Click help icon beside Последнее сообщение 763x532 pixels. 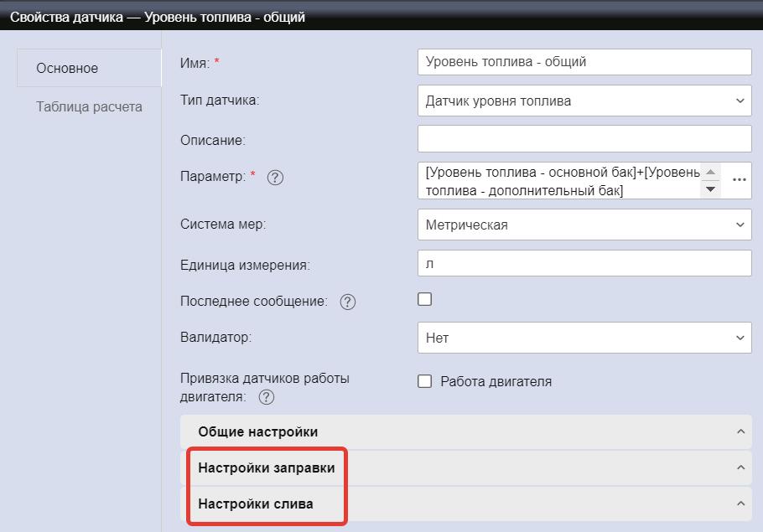tap(348, 302)
